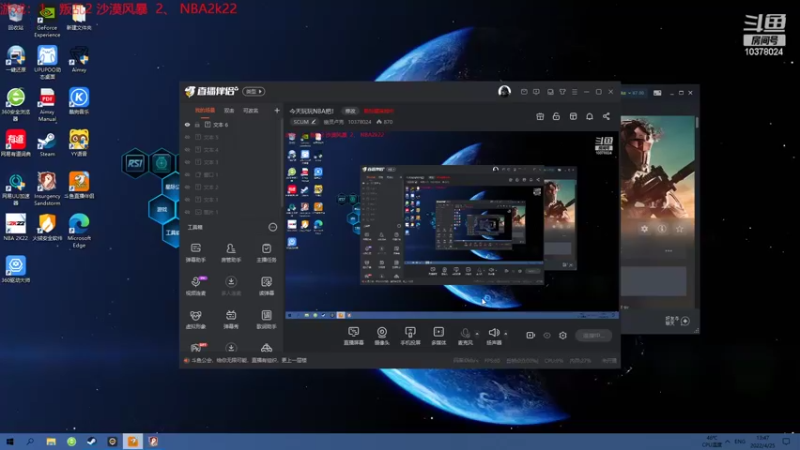
Task: Open the bell notifications icon
Action: [589, 116]
